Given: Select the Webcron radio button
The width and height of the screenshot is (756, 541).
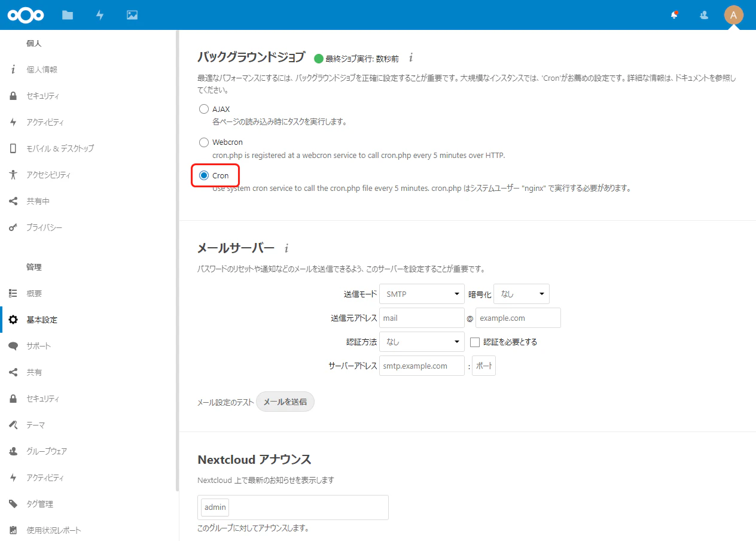Looking at the screenshot, I should pyautogui.click(x=204, y=142).
